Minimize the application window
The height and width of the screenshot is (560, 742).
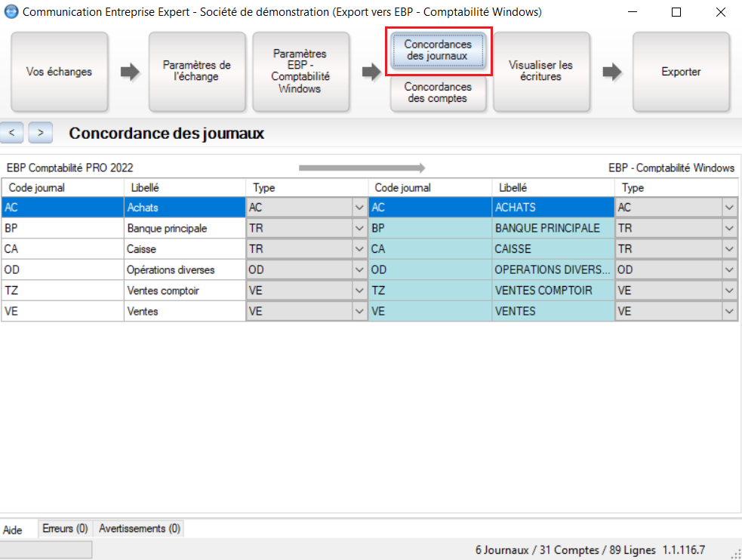click(x=633, y=12)
